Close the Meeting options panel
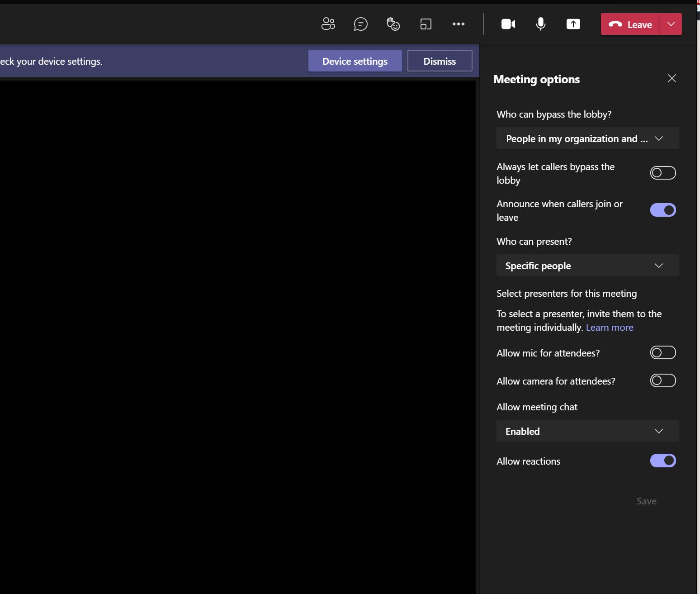Screen dimensions: 700x594 (672, 78)
